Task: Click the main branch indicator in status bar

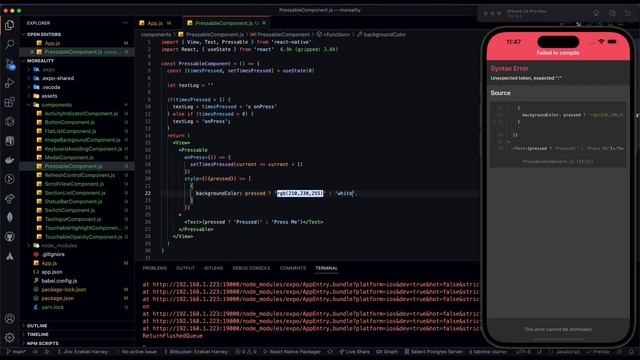Action: [16, 351]
